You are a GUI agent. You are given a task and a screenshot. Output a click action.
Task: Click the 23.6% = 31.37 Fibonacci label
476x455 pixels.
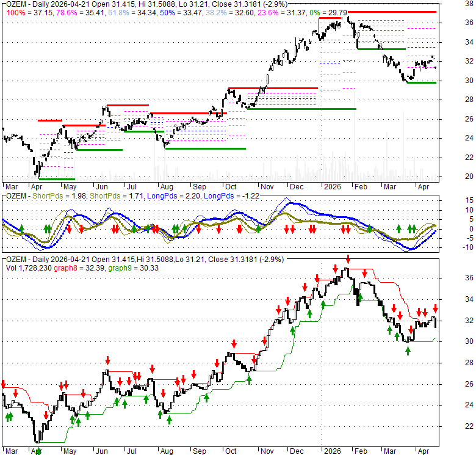[x=282, y=13]
